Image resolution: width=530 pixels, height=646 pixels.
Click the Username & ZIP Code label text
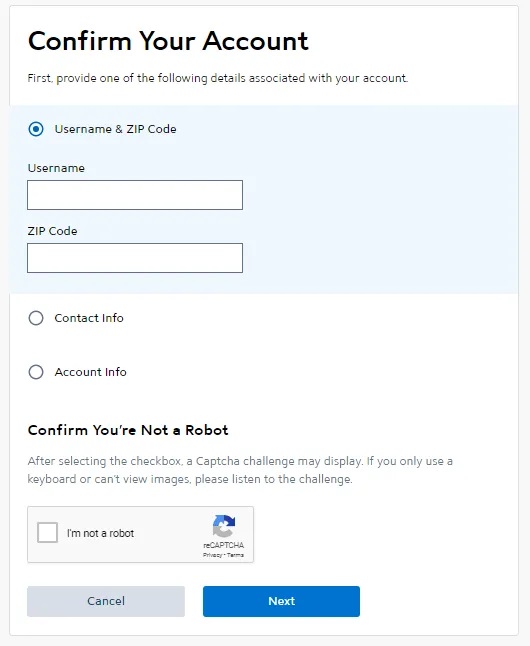click(x=115, y=129)
